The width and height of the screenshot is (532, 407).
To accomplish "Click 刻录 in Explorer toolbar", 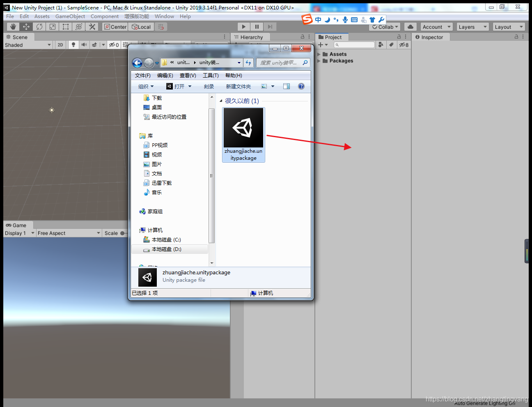I will pos(209,86).
